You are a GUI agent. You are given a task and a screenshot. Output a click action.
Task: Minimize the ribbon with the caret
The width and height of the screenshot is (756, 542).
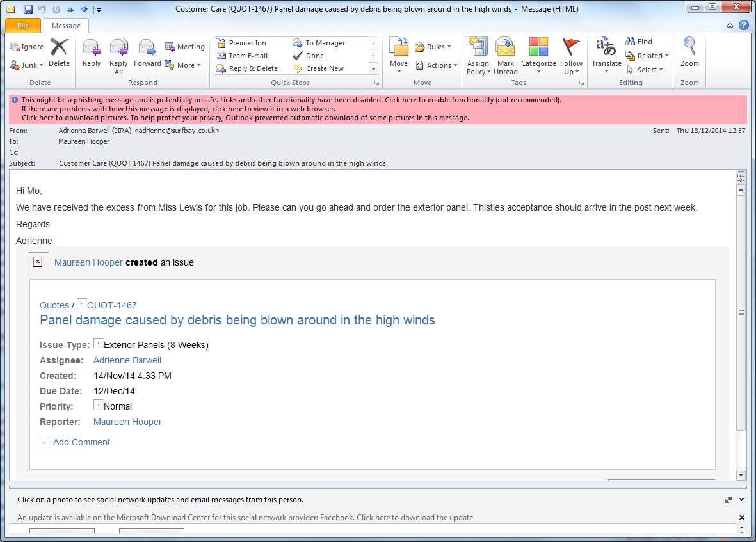point(730,26)
